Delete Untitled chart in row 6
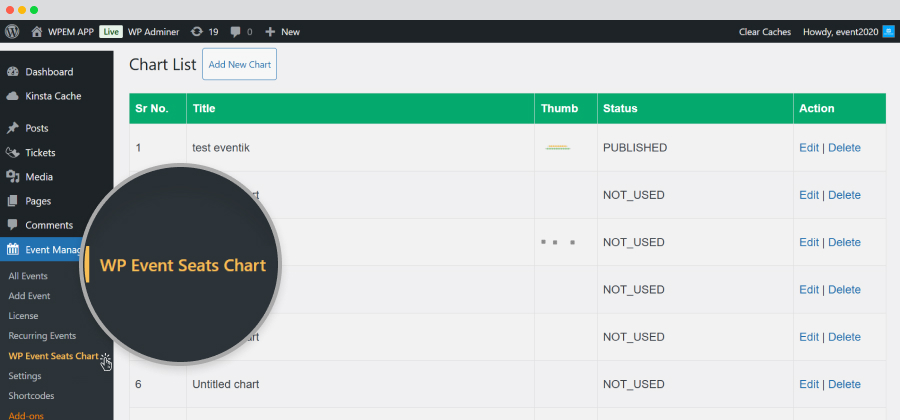 click(844, 384)
